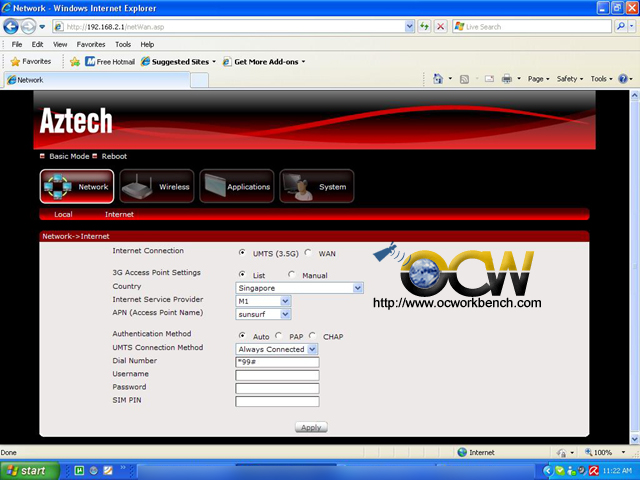Select Manual access point setting
Viewport: 640px width, 480px height.
(x=291, y=274)
